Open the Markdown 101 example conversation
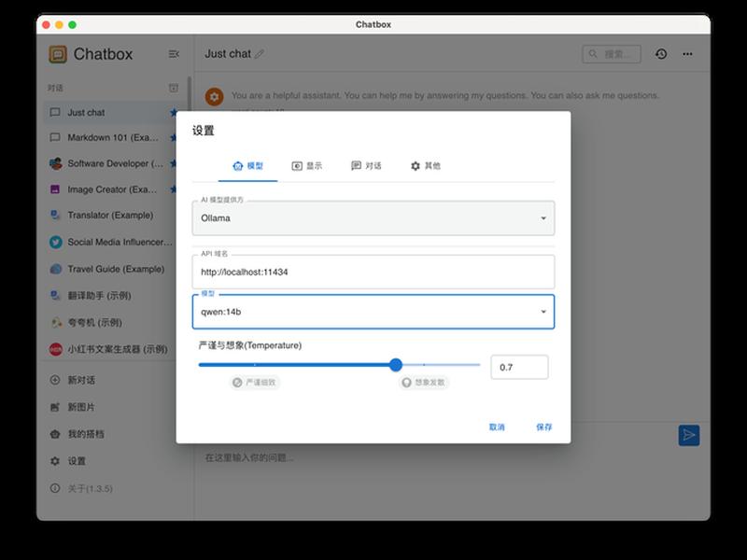The image size is (747, 560). (x=110, y=137)
